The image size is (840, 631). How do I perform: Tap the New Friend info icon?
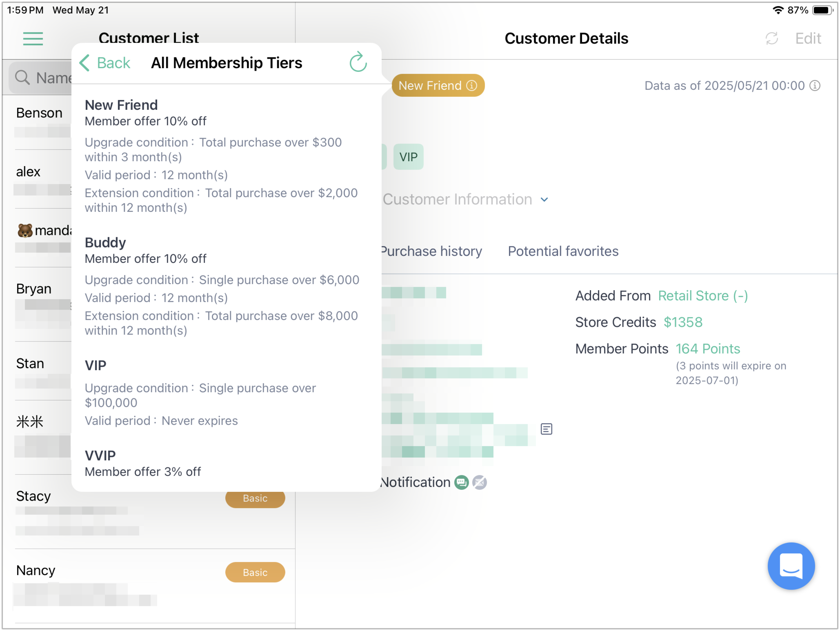471,86
